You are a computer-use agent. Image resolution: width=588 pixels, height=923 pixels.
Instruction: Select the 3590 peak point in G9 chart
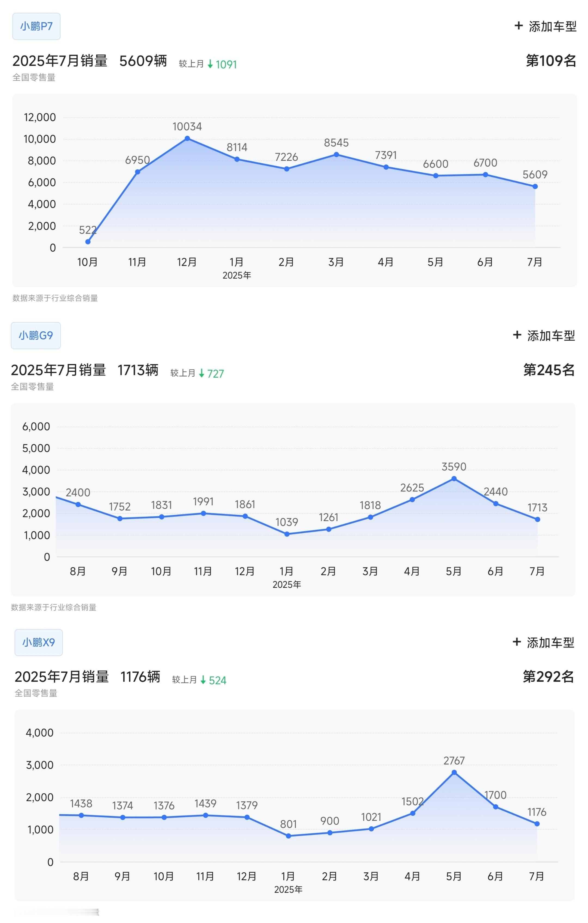pyautogui.click(x=454, y=479)
